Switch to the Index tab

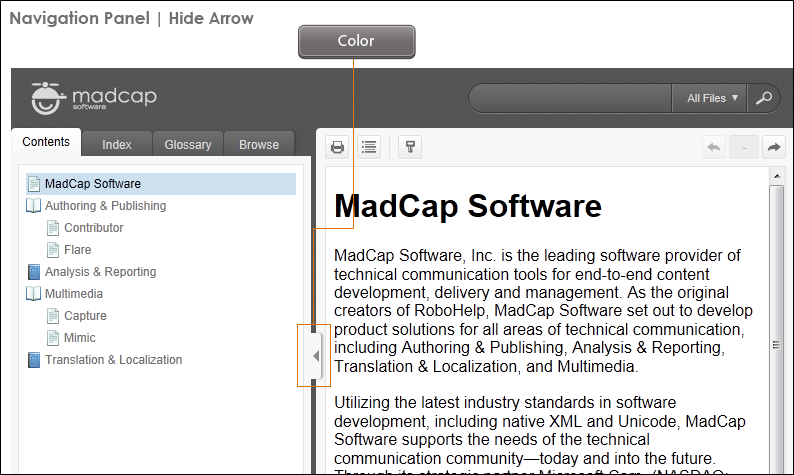tap(117, 144)
